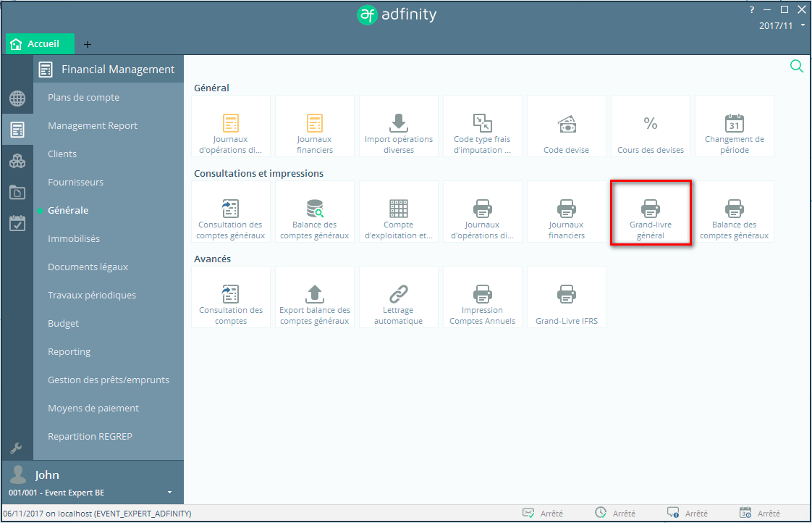Open Code type frais d'imputation tile

pos(482,126)
